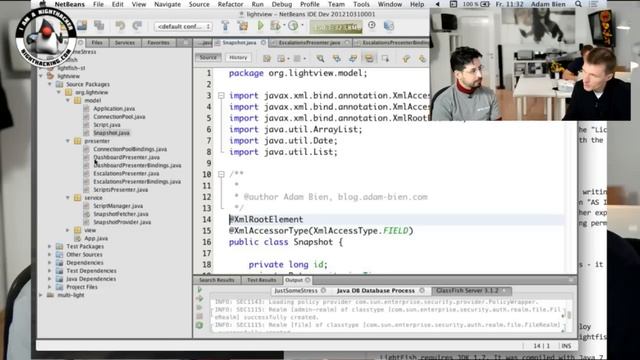Viewport: 640px width, 360px height.
Task: Select ConnectionPool.java in the project tree
Action: click(119, 117)
